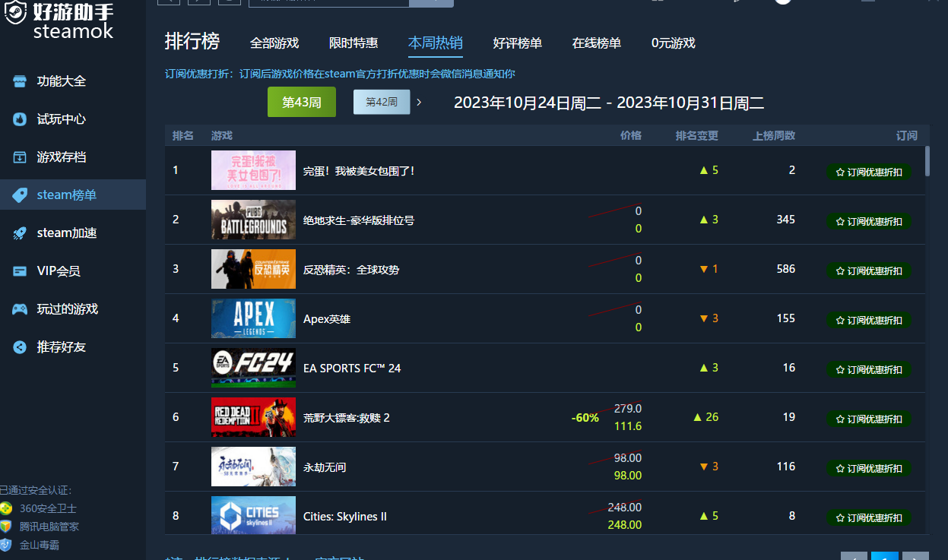
Task: Subscribe to discounts for 绝地求生-豪华版排位号
Action: (x=869, y=222)
